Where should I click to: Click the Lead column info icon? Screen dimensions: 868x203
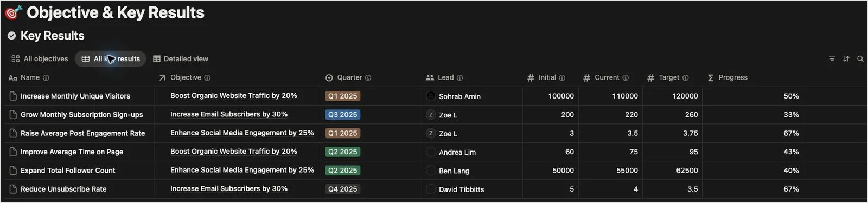pos(460,78)
